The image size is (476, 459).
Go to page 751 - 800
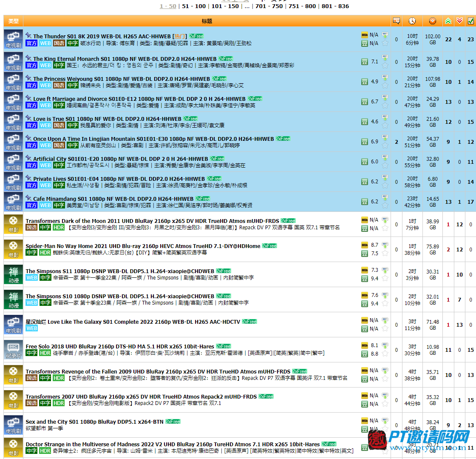(x=302, y=6)
